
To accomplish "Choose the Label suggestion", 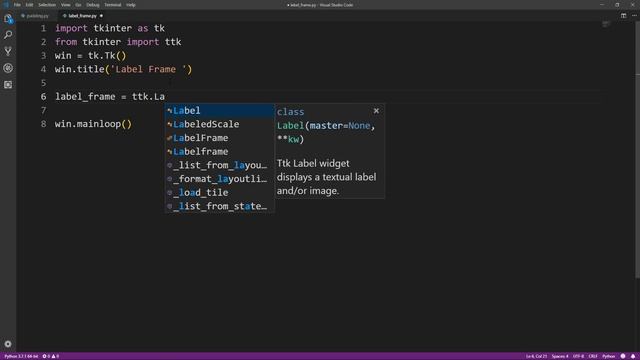I will (x=220, y=111).
